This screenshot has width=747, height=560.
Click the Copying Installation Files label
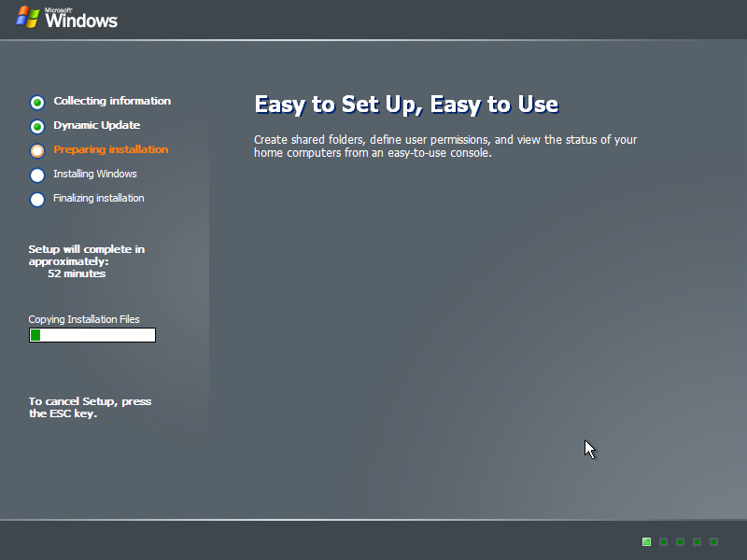pyautogui.click(x=84, y=319)
